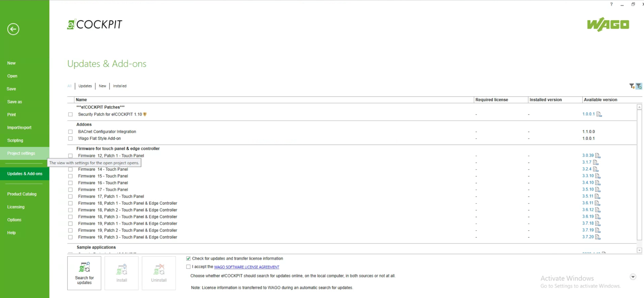The width and height of the screenshot is (644, 298).
Task: Open release notes icon beside version 3.7.19
Action: (x=598, y=230)
